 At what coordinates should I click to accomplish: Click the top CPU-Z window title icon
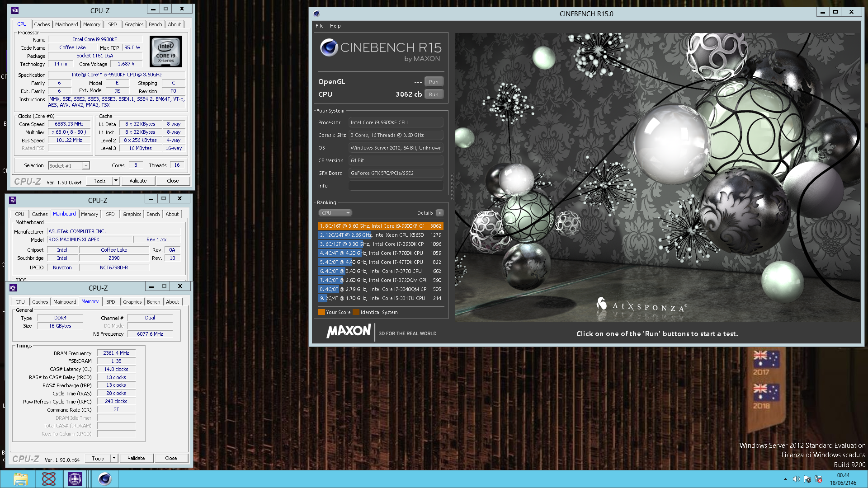(15, 10)
